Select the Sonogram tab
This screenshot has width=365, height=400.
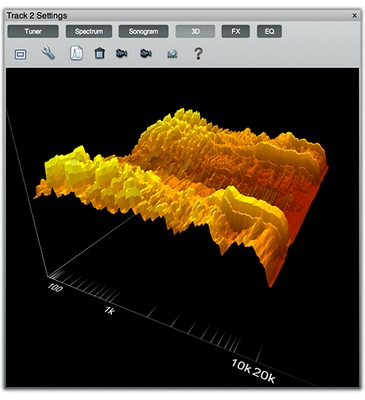tap(143, 32)
